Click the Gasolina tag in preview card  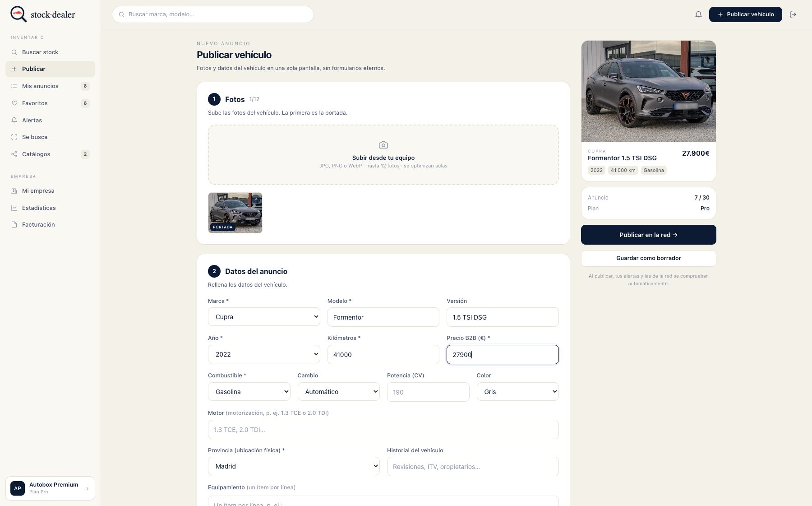click(654, 170)
